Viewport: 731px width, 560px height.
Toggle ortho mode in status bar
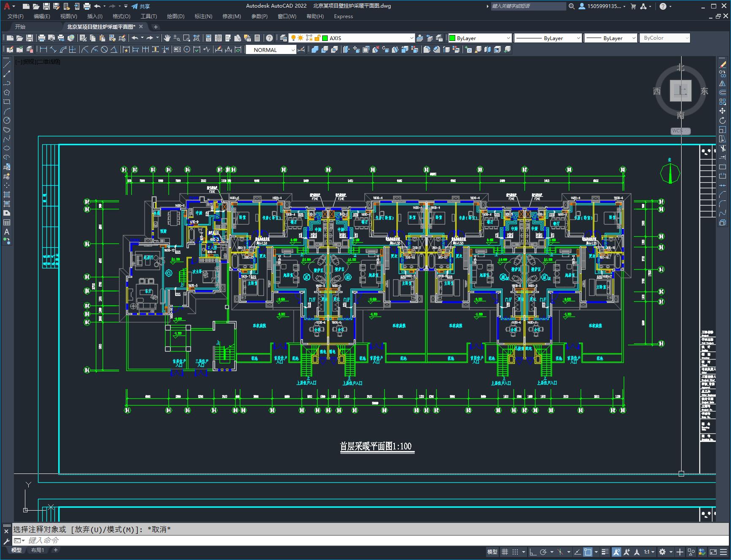point(533,552)
